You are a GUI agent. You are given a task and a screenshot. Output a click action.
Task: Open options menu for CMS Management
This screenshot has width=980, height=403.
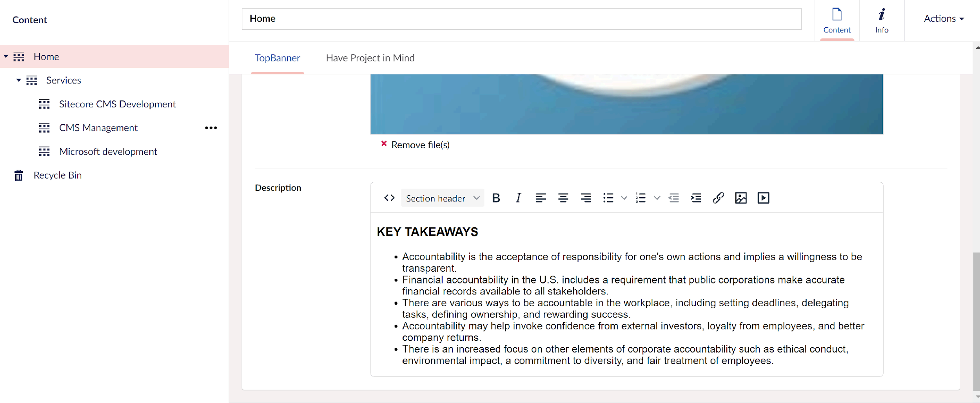pos(211,128)
